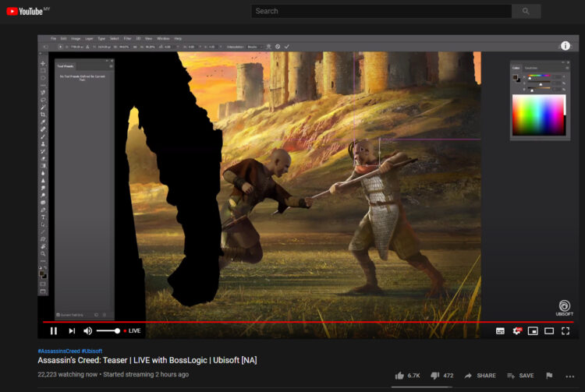
Task: Switch to the Swatches tab
Action: coord(531,68)
